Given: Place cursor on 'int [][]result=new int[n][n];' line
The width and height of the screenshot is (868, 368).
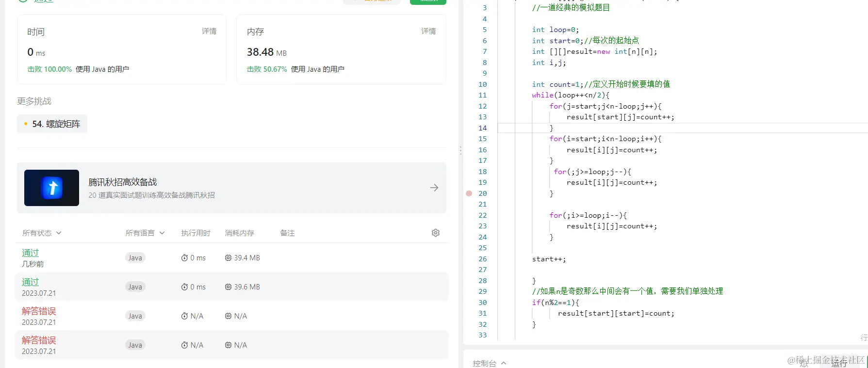Looking at the screenshot, I should tap(595, 51).
